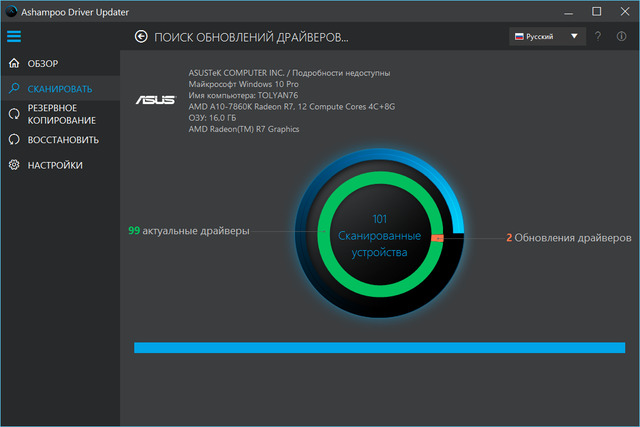Click the '101 Сканированные устройства' circle center
640x427 pixels.
tap(379, 236)
